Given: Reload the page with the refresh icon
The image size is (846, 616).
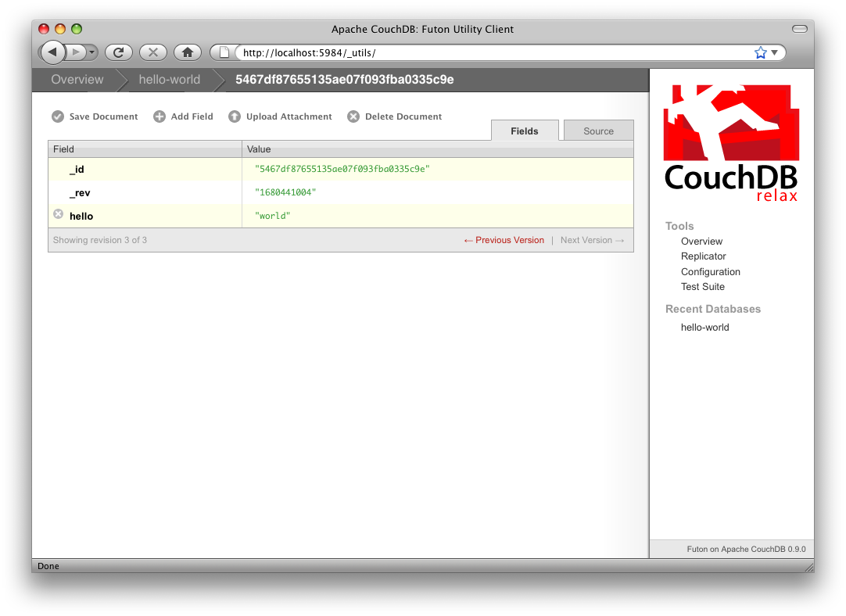Looking at the screenshot, I should [x=119, y=52].
